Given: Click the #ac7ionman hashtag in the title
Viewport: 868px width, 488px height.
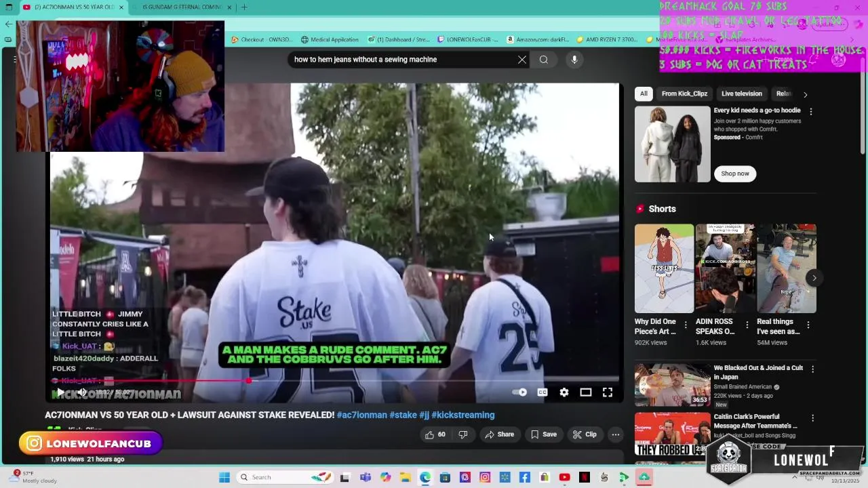Looking at the screenshot, I should [362, 415].
